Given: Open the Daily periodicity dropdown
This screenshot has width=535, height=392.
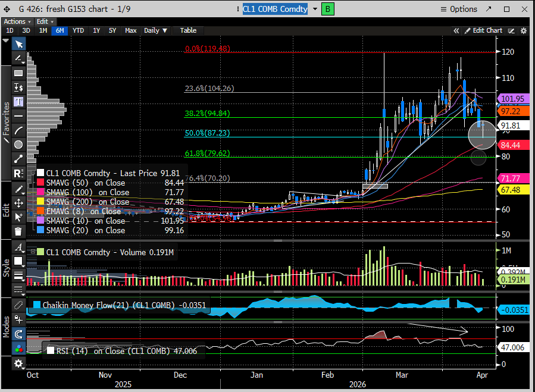Looking at the screenshot, I should [156, 30].
